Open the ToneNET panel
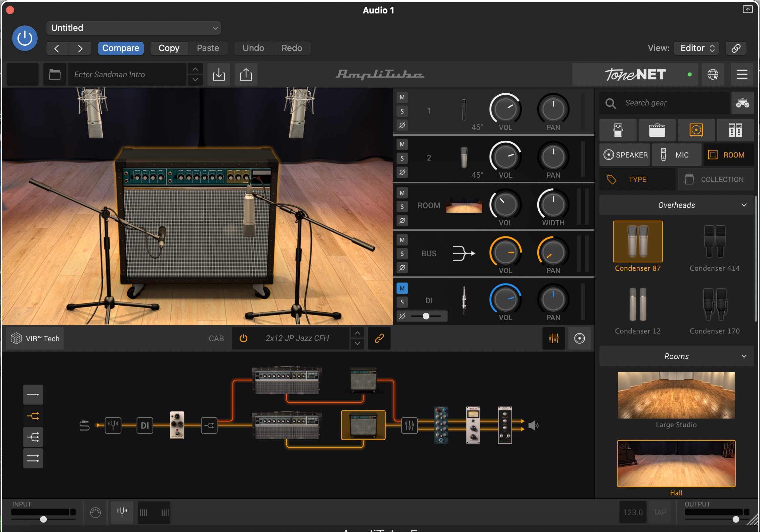760x532 pixels. tap(635, 74)
